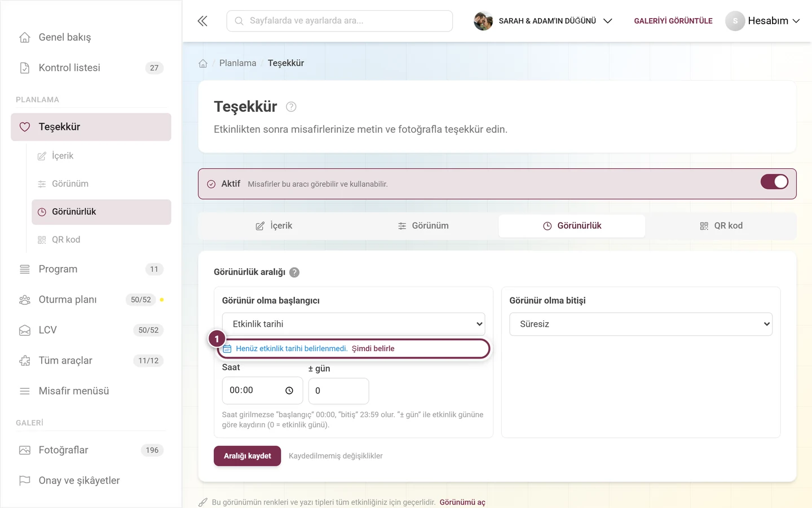Open Görünür olma başlangıcı dropdown
This screenshot has width=812, height=508.
pos(354,324)
